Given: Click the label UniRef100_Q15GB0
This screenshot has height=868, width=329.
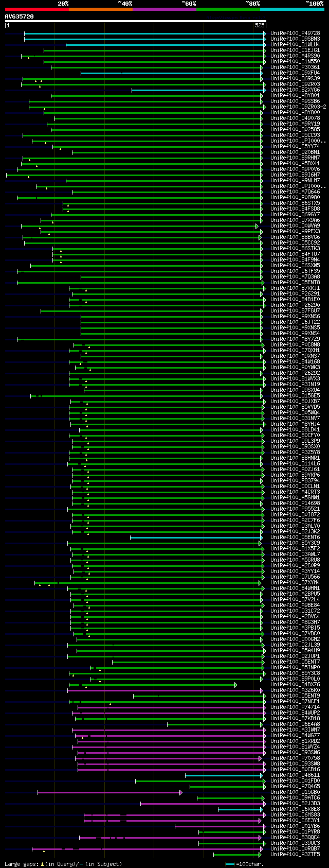Looking at the screenshot, I should point(295,792).
